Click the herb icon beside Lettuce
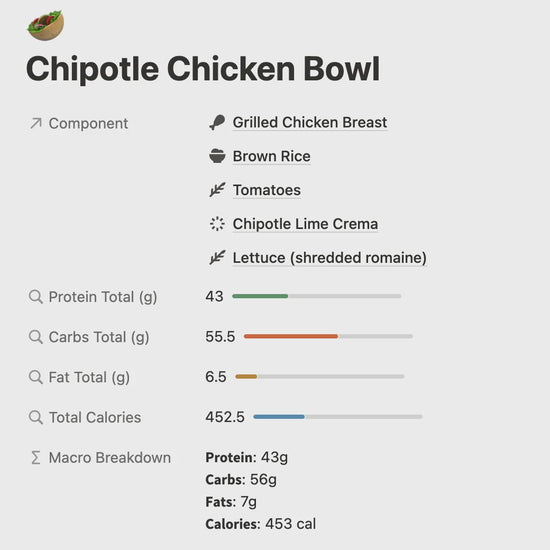 (217, 257)
